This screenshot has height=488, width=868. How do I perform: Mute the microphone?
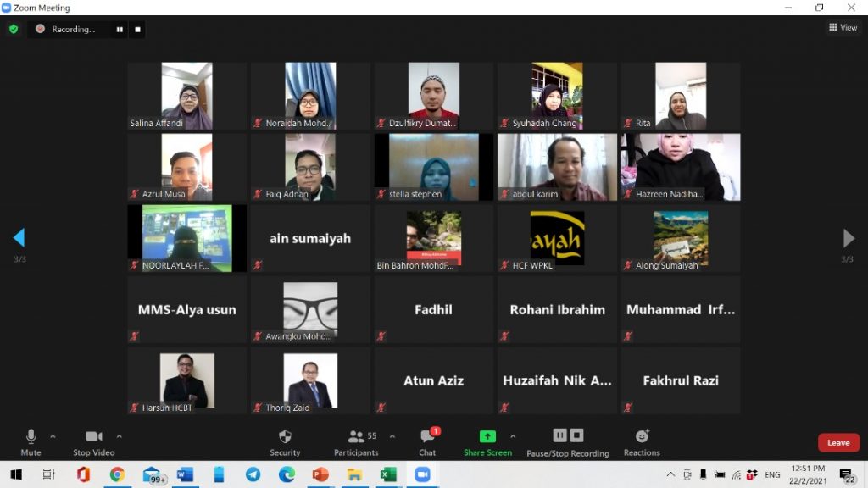point(31,441)
